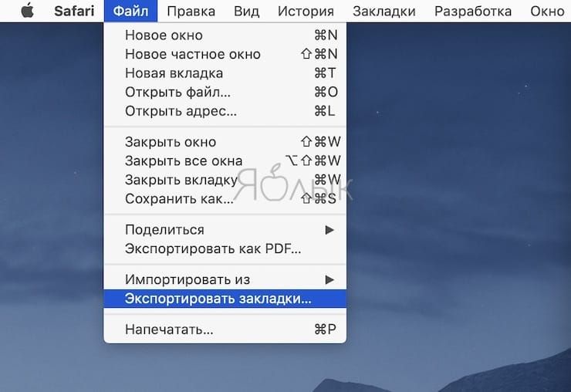The height and width of the screenshot is (392, 571).
Task: Select Экспортировать закладки…
Action: (x=225, y=299)
